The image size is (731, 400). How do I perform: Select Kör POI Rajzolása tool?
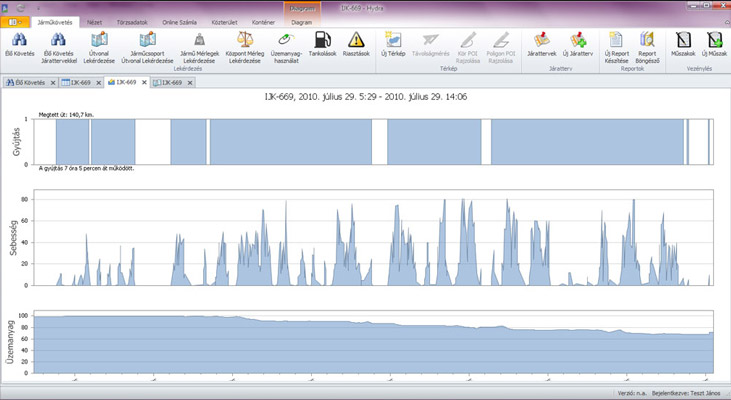click(468, 48)
